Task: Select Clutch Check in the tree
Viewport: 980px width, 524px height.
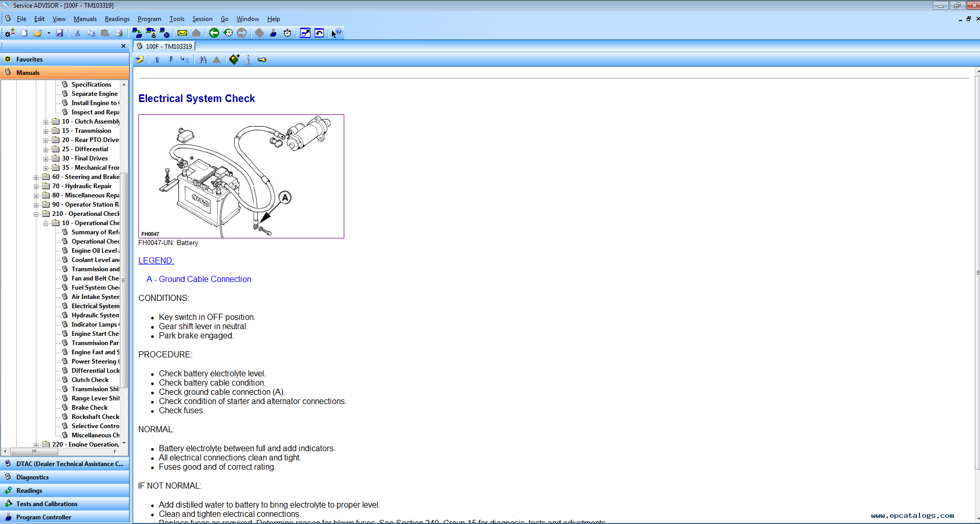Action: point(90,380)
